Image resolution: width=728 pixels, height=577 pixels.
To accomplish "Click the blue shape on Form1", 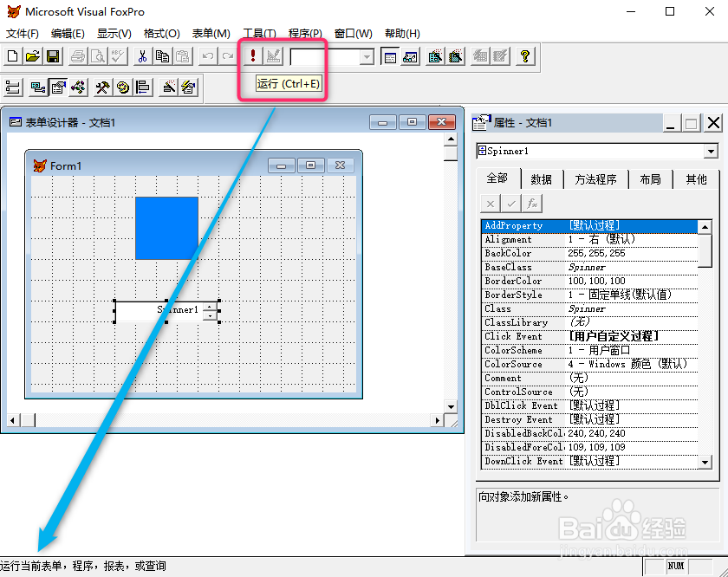I will pos(166,228).
